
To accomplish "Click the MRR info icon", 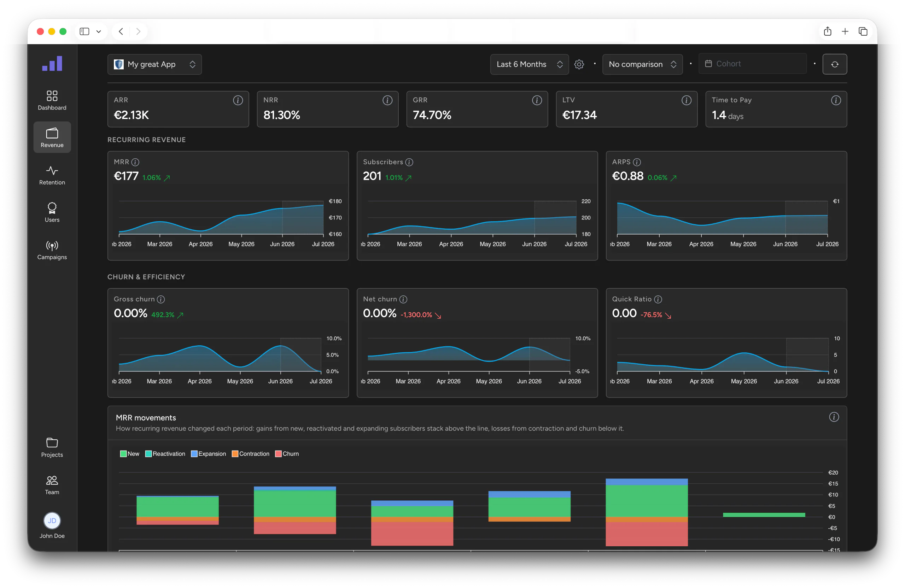I will [135, 162].
